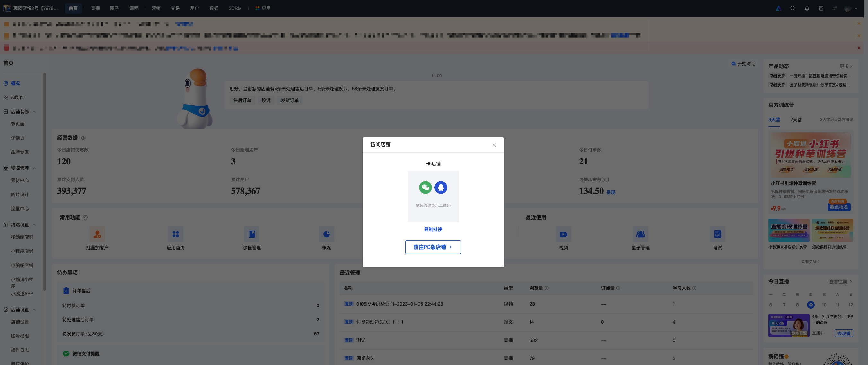Open notifications bell in top bar
This screenshot has height=365, width=868.
click(807, 8)
